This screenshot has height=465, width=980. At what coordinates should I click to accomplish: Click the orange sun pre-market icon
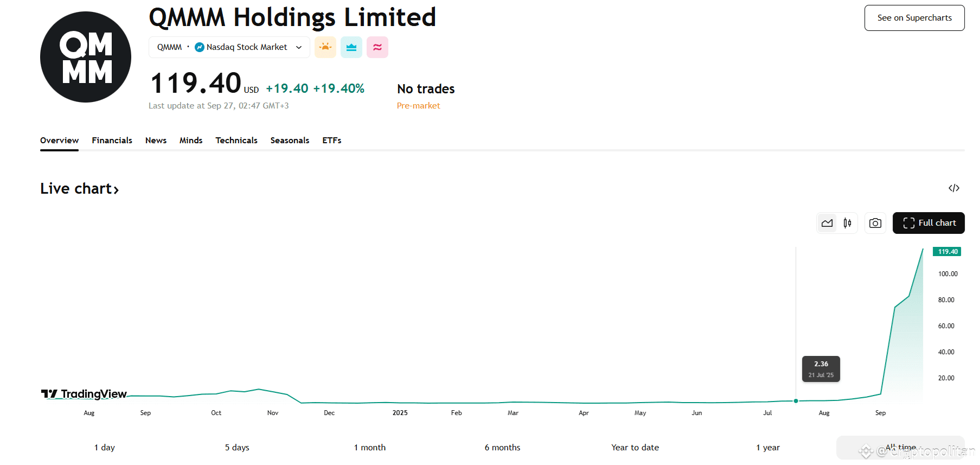coord(325,47)
